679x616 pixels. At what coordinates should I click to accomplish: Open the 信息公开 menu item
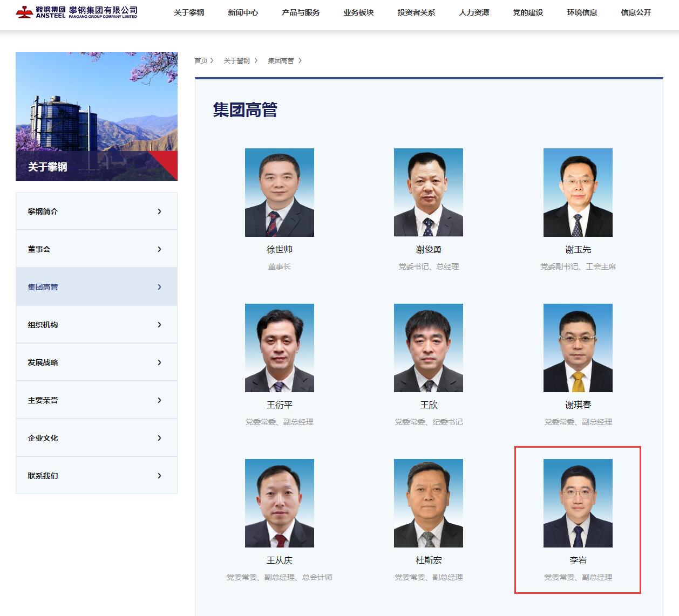pos(636,12)
